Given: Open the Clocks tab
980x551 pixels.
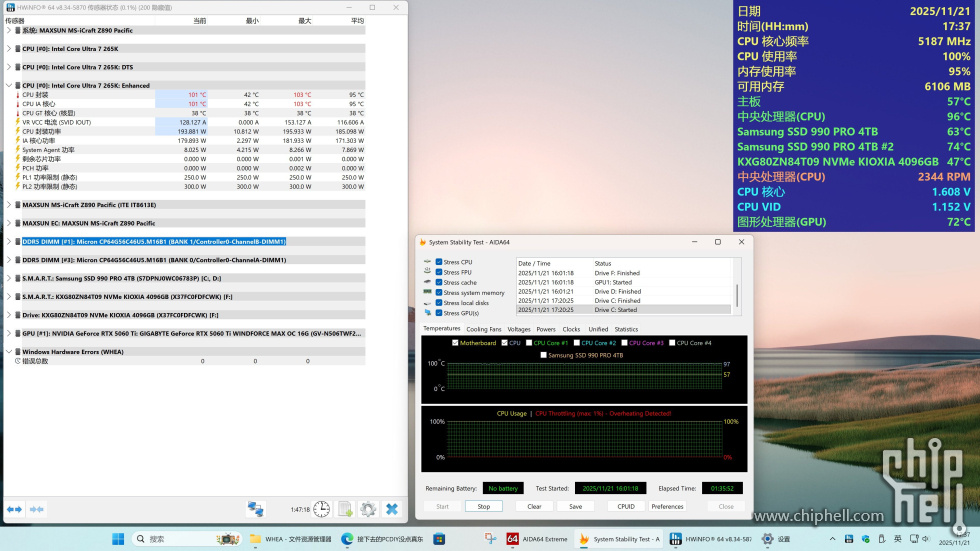Looking at the screenshot, I should (571, 329).
